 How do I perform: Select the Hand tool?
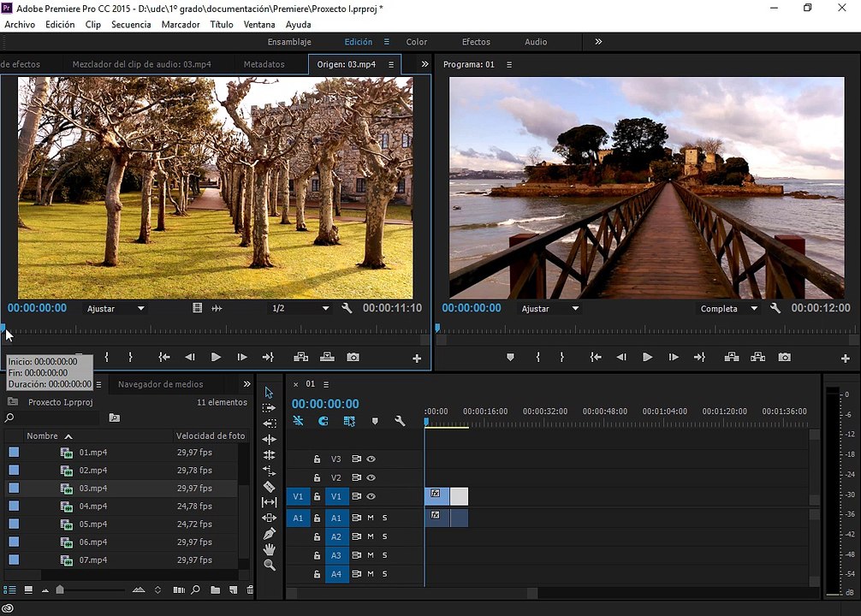coord(269,549)
